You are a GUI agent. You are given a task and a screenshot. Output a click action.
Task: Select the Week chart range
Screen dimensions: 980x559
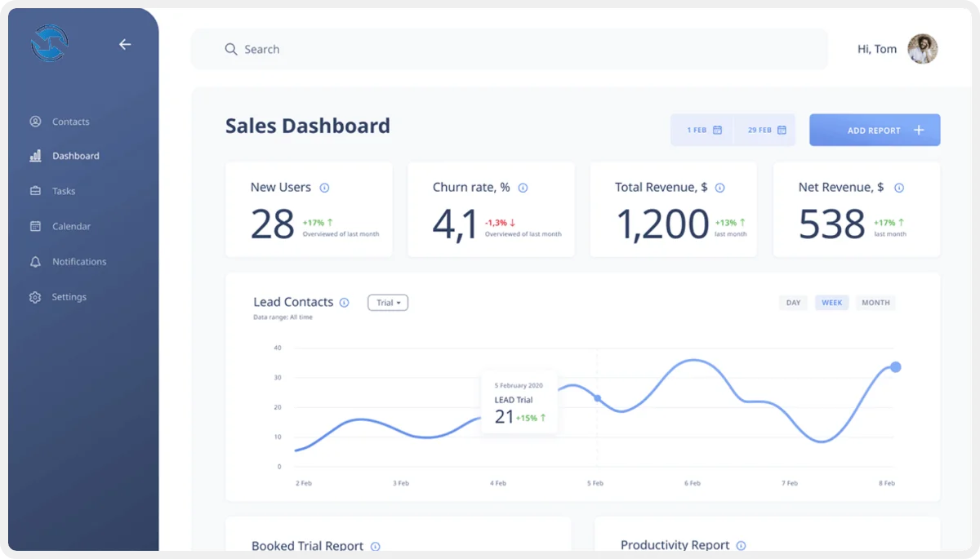pyautogui.click(x=831, y=303)
